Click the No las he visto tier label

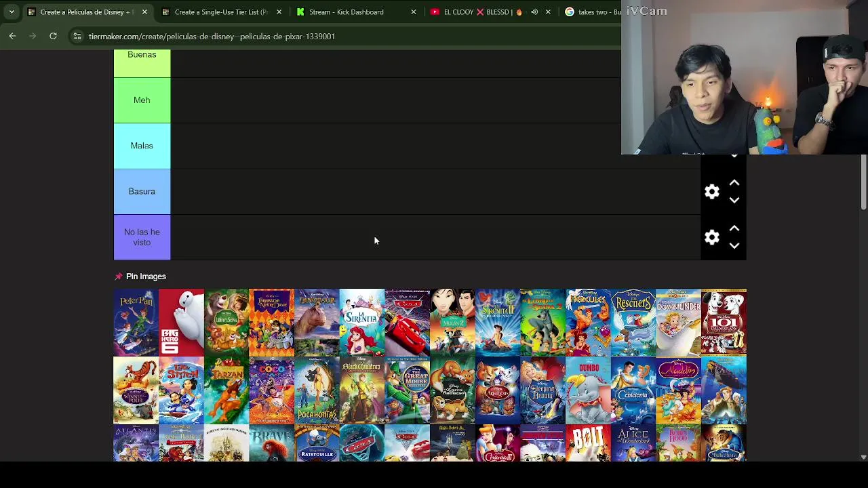click(142, 237)
